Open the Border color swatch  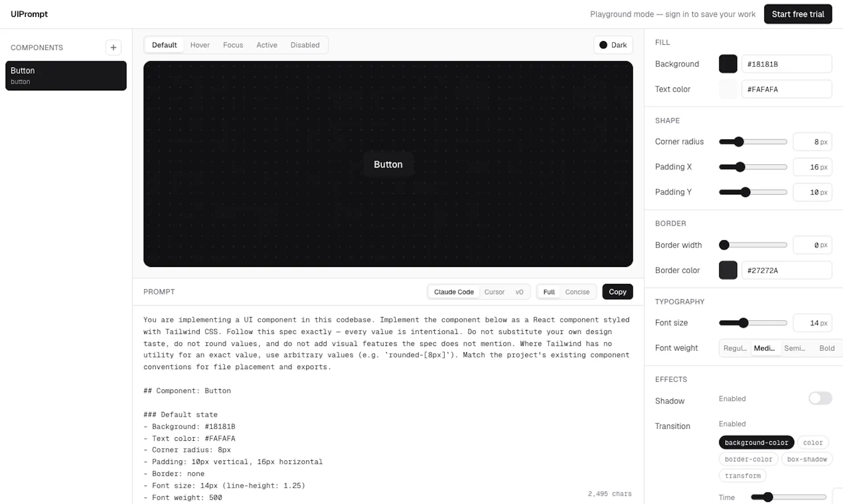tap(728, 270)
